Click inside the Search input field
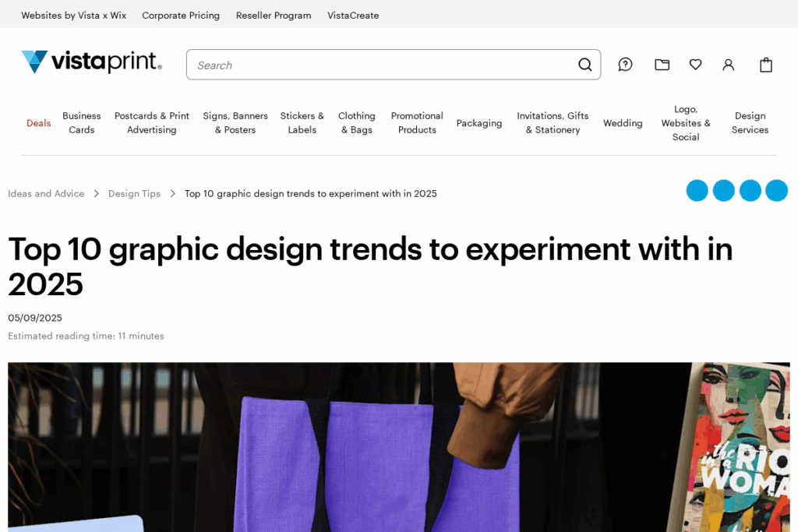The width and height of the screenshot is (798, 532). [351, 65]
